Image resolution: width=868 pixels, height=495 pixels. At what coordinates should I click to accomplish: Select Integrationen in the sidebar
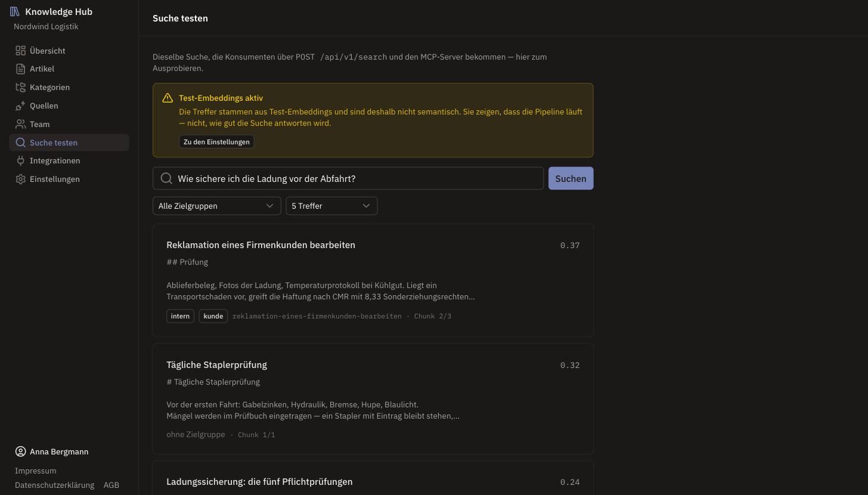[69, 160]
